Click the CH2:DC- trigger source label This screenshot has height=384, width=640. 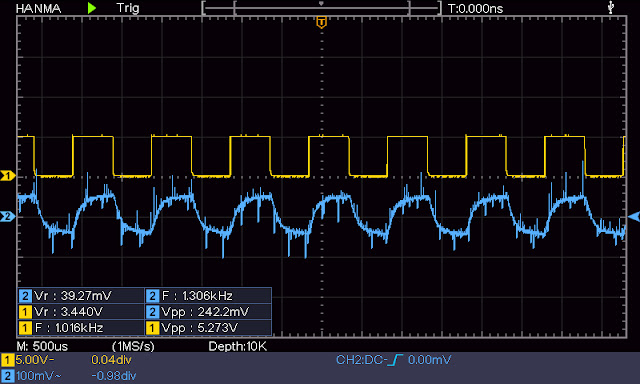pyautogui.click(x=361, y=360)
